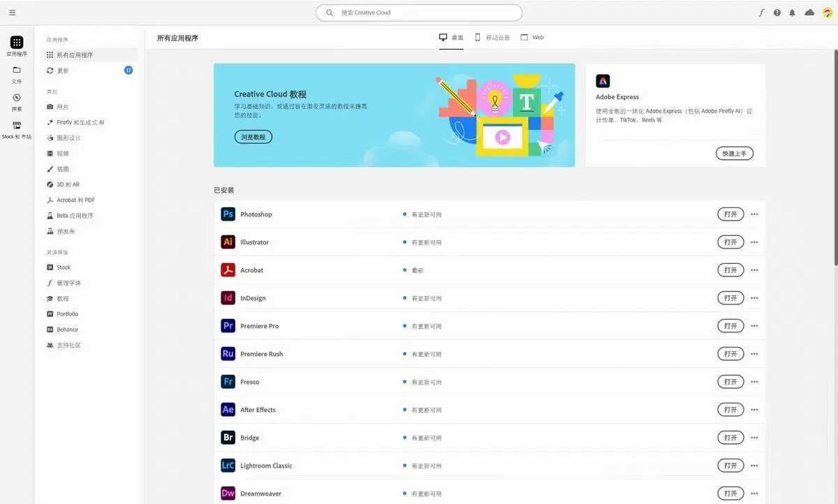Screen dimensions: 838x504
Task: Select 更新 in the left sidebar
Action: (62, 70)
